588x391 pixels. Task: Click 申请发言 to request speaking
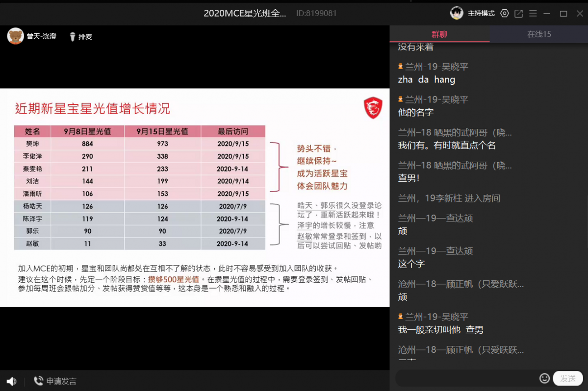pos(55,381)
